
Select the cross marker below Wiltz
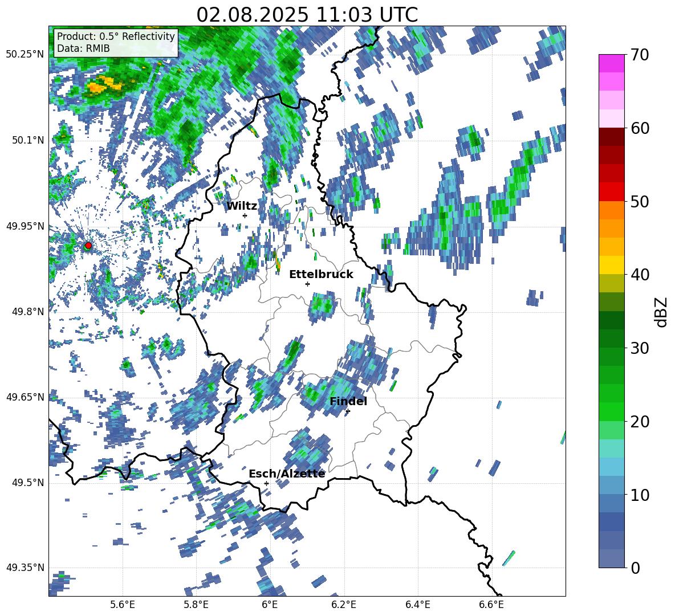tap(245, 215)
